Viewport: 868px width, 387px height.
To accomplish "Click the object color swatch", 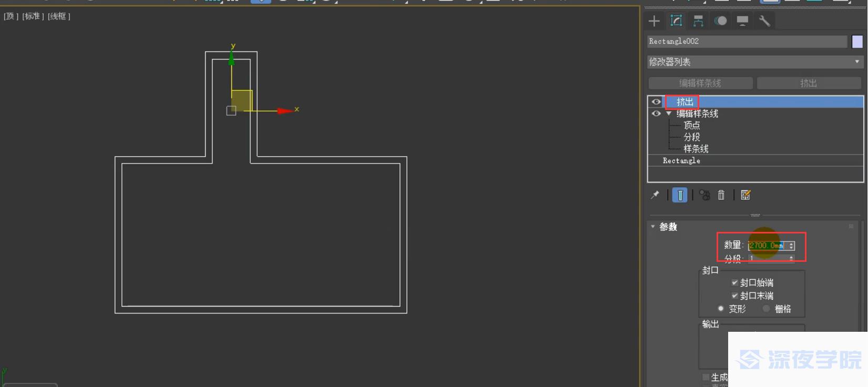I will coord(857,42).
